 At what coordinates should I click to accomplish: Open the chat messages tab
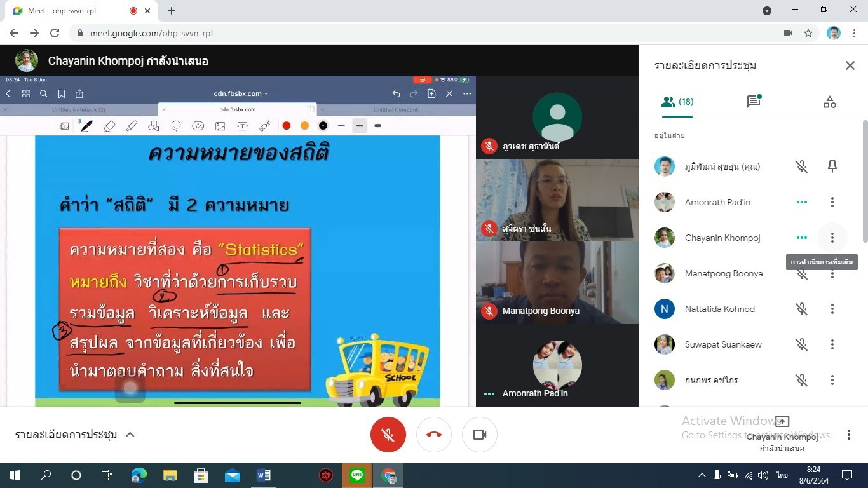tap(754, 102)
